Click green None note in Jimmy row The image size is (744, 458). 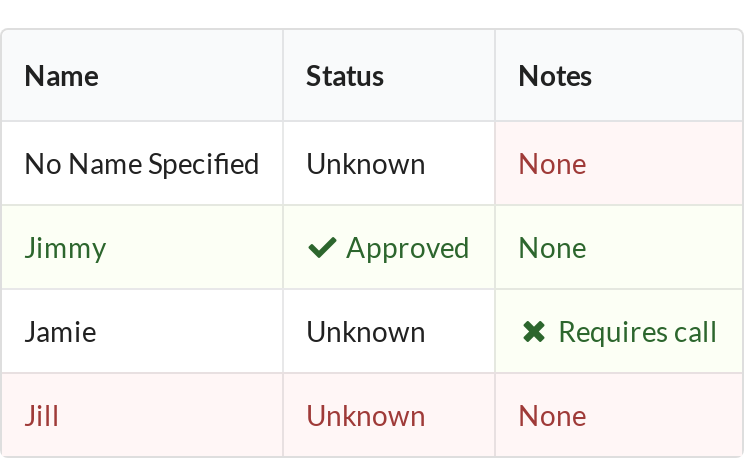tap(552, 248)
